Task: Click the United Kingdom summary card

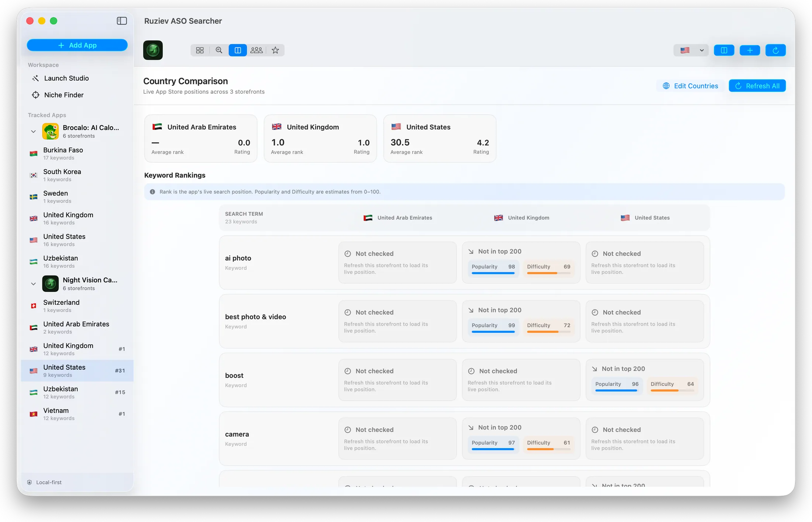Action: tap(320, 138)
